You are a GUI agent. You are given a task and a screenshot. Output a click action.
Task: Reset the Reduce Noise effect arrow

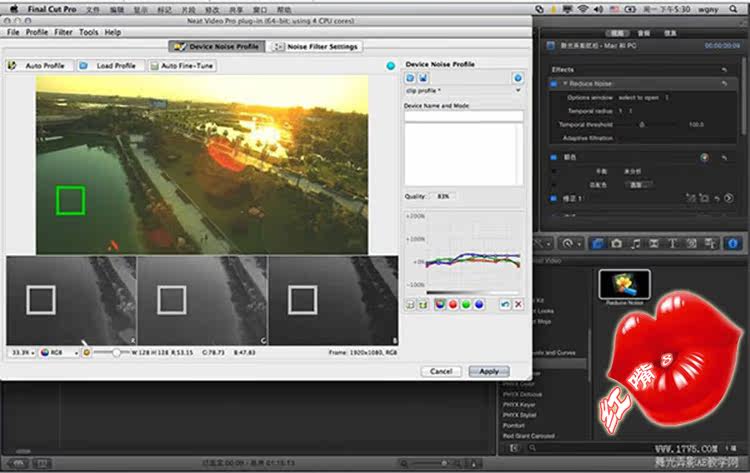pyautogui.click(x=724, y=84)
